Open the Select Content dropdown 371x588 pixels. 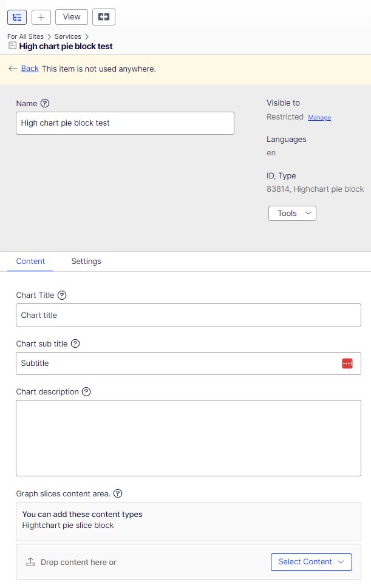coord(311,562)
